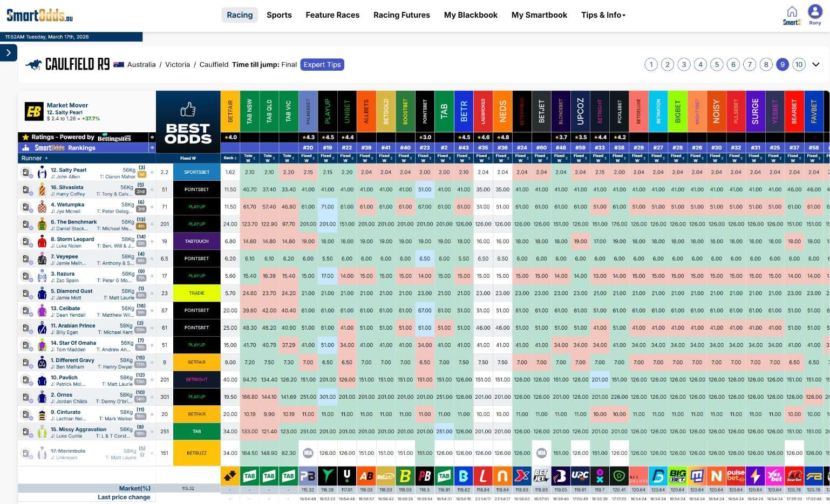Click the SmartOdds logo

coord(39,15)
